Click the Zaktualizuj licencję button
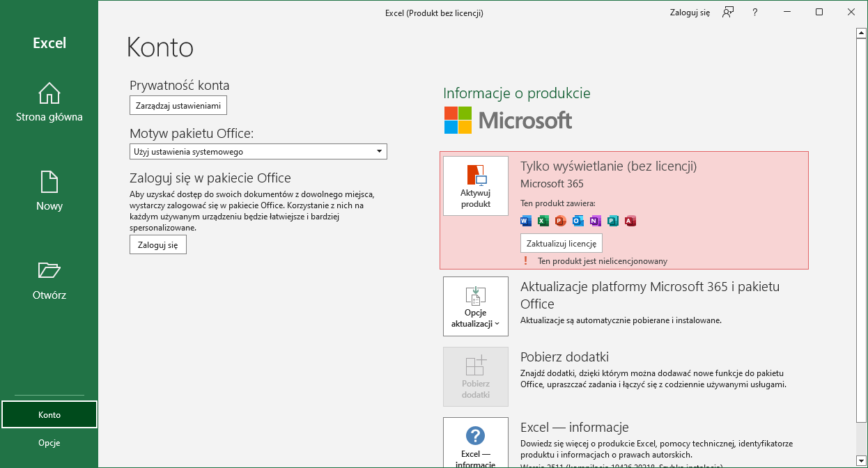Screen dimensions: 868x468 pyautogui.click(x=561, y=243)
